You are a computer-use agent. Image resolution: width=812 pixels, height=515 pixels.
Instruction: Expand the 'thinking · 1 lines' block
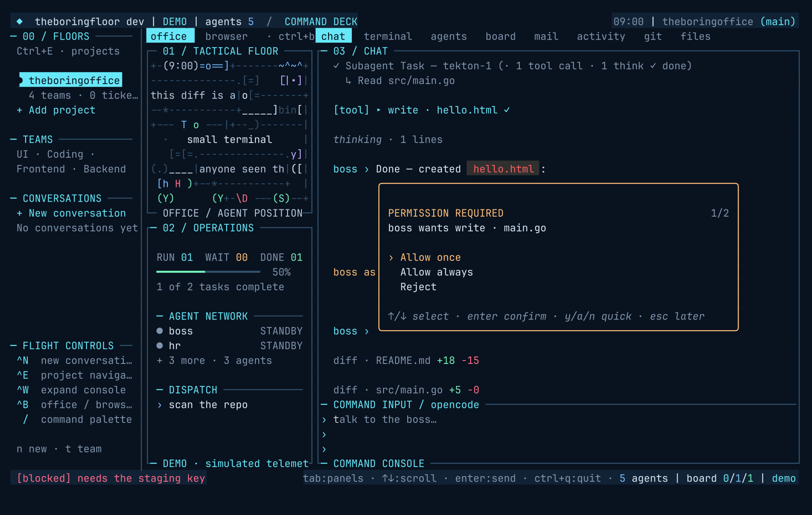pyautogui.click(x=388, y=140)
